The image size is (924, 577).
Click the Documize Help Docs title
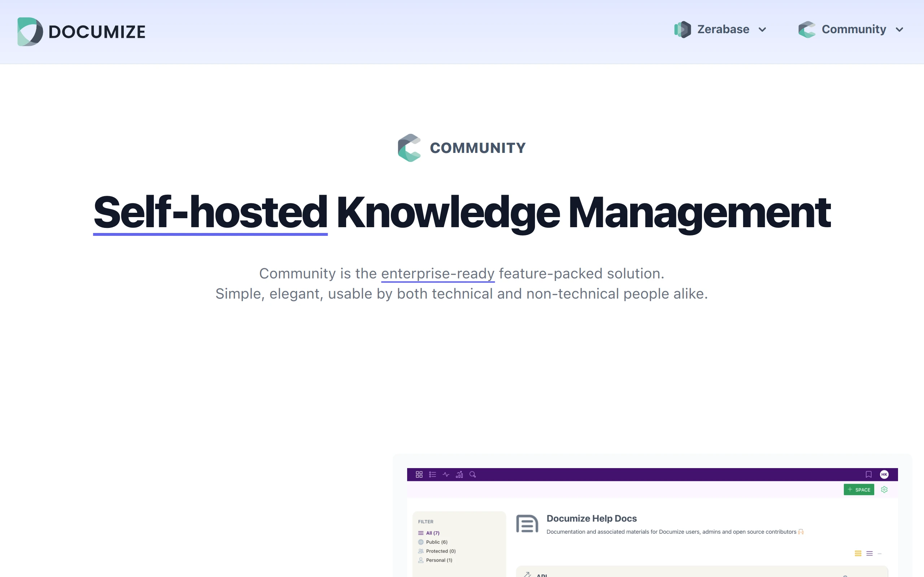[592, 518]
